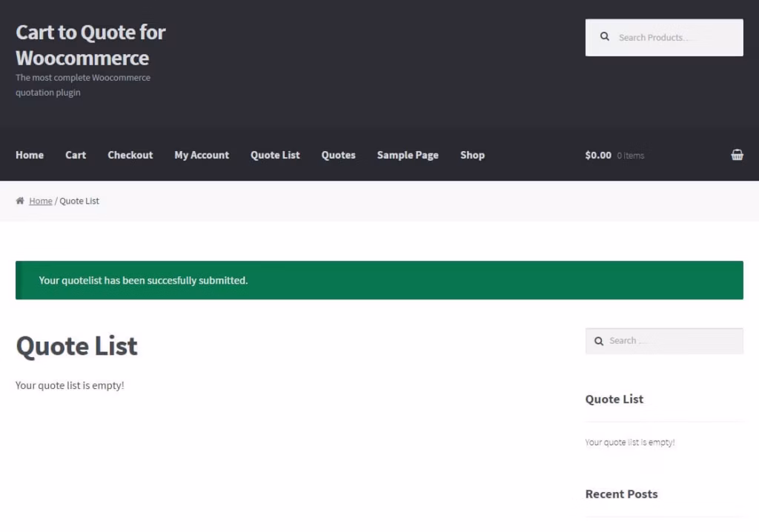Click the Recent Posts heading

pos(622,493)
